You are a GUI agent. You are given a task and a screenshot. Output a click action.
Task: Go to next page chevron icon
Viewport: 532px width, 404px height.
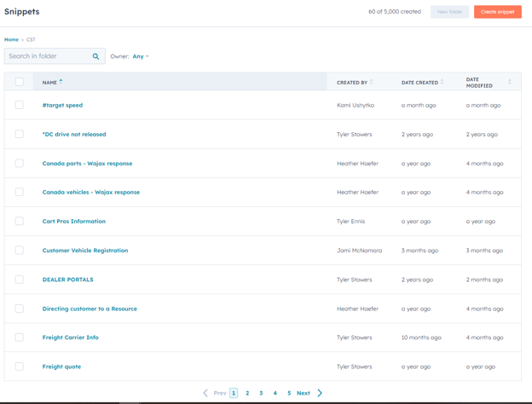click(x=320, y=393)
